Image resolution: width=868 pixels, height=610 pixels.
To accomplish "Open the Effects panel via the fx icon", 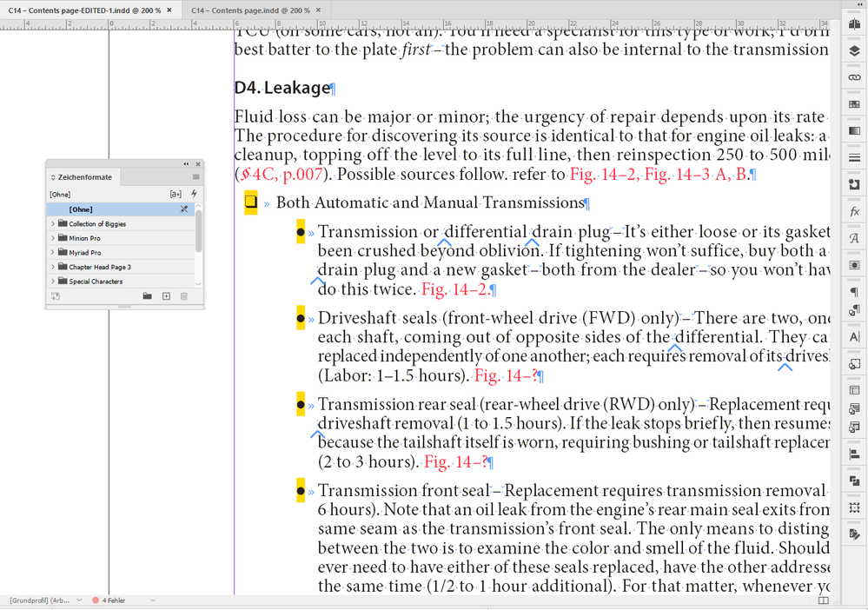I will 854,211.
